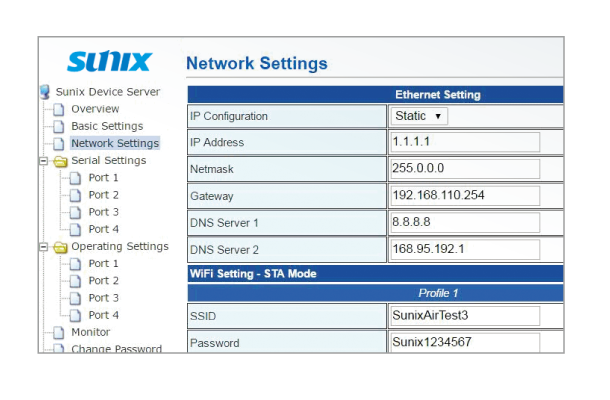Click the Ethernet Setting header

tap(438, 95)
